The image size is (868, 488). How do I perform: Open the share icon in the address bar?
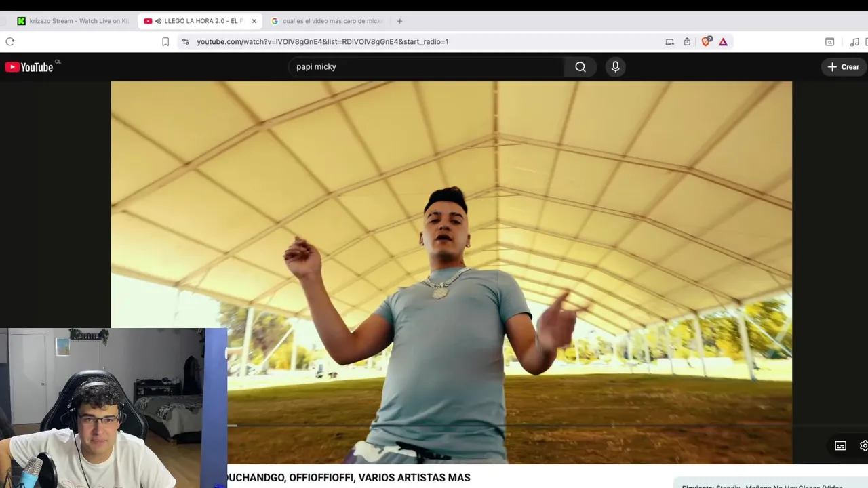pyautogui.click(x=687, y=41)
